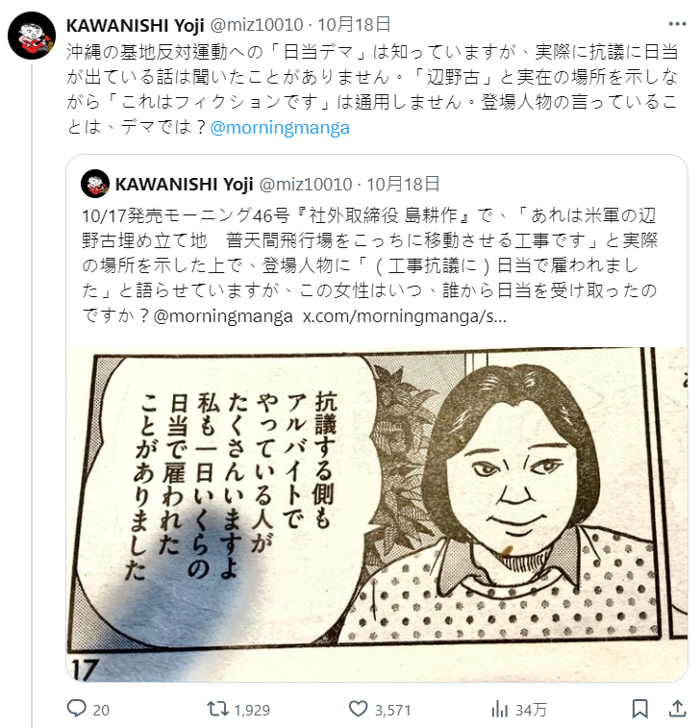Open the 10月18日 timestamp of main tweet
Screen dimensions: 700x728
pos(354,24)
